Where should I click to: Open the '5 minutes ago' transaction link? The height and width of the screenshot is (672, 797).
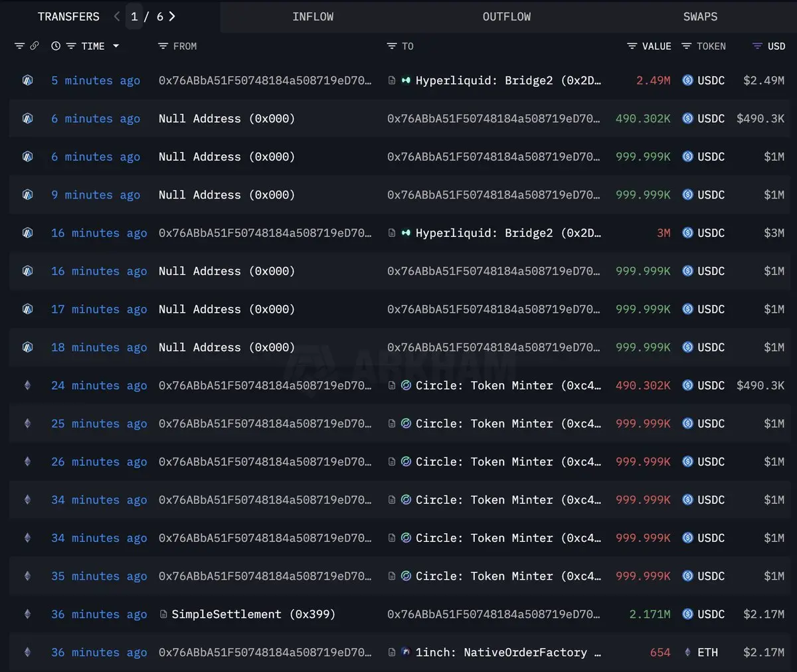[x=96, y=80]
